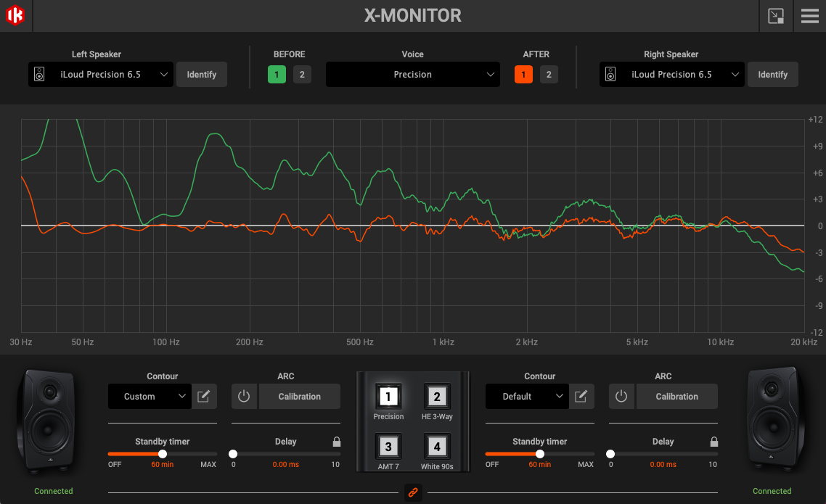Open the left Contour Custom dropdown

150,396
